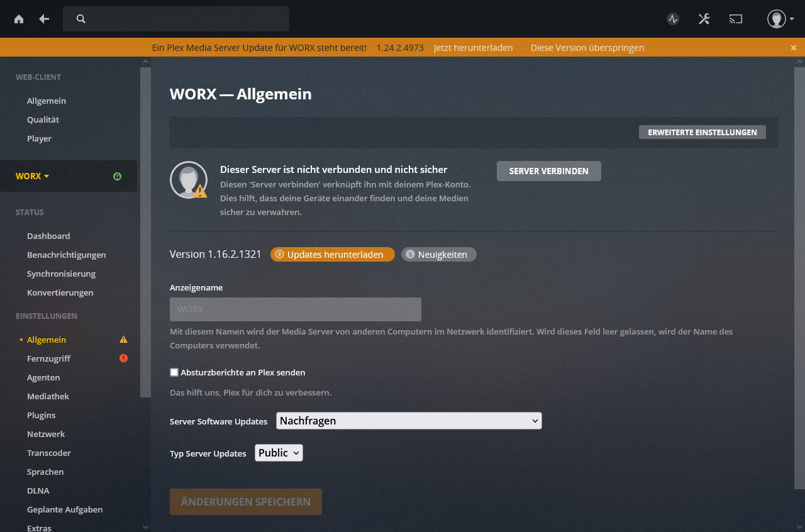Click the Jetzt herunterladen link
The height and width of the screenshot is (532, 805).
click(473, 48)
